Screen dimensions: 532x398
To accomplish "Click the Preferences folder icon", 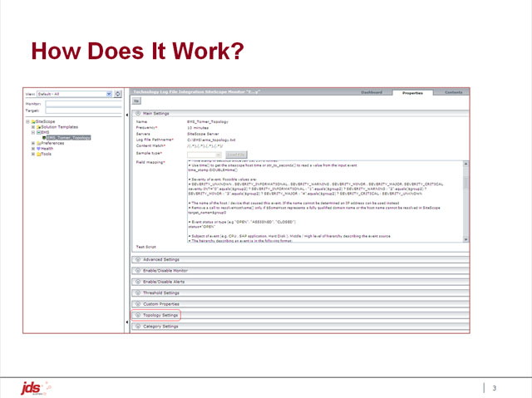I will click(x=39, y=143).
